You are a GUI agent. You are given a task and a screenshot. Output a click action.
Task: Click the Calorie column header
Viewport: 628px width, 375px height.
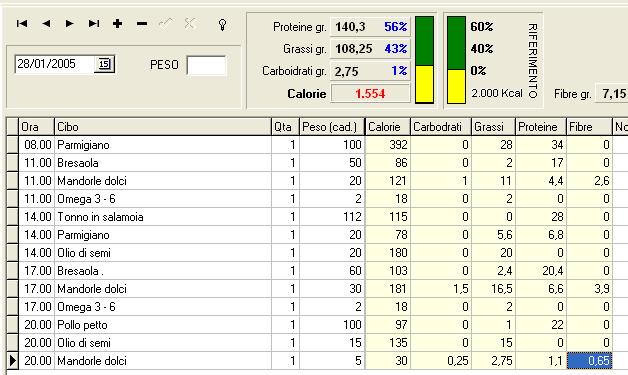(x=388, y=127)
